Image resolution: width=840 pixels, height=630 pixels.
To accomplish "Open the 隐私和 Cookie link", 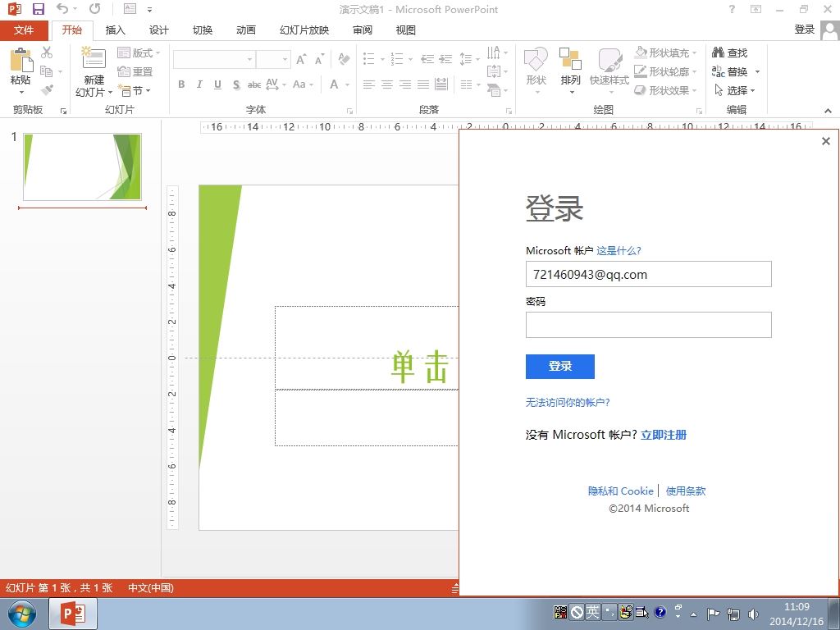I will click(621, 491).
